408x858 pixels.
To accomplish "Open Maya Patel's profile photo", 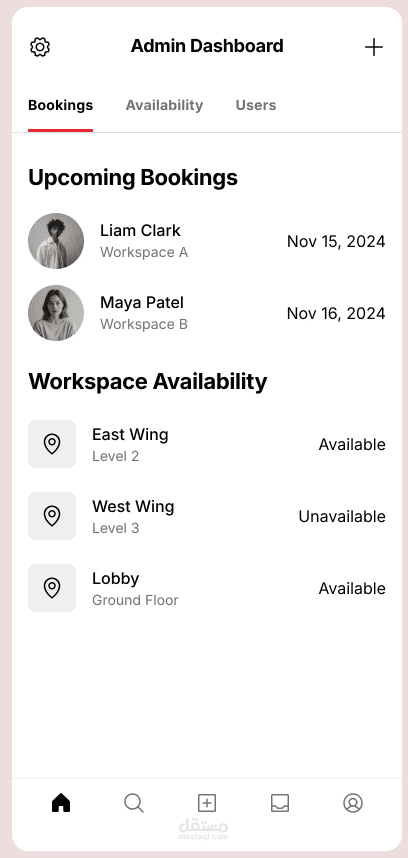I will pos(56,313).
